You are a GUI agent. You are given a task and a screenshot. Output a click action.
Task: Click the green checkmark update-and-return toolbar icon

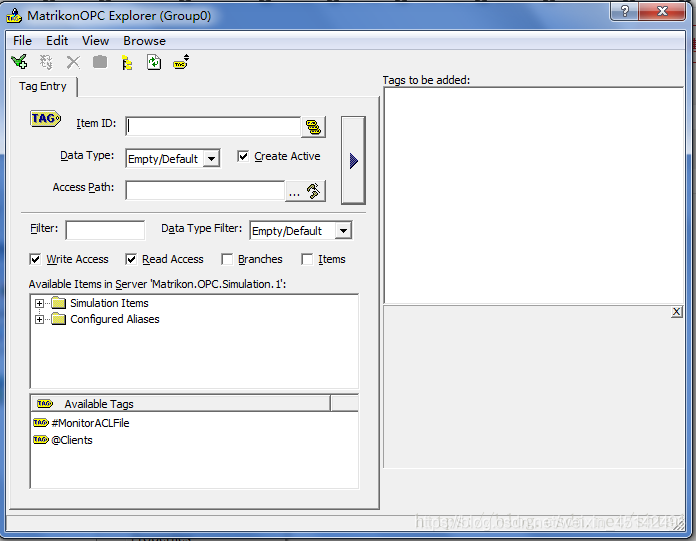pyautogui.click(x=20, y=62)
